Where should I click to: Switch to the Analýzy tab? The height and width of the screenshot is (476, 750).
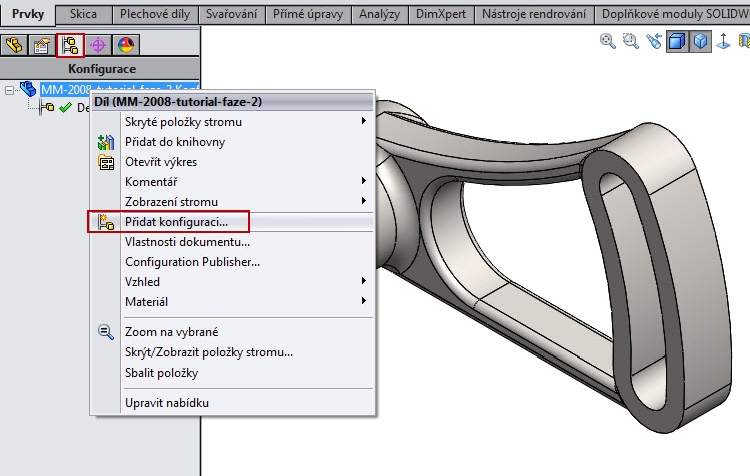pyautogui.click(x=379, y=14)
